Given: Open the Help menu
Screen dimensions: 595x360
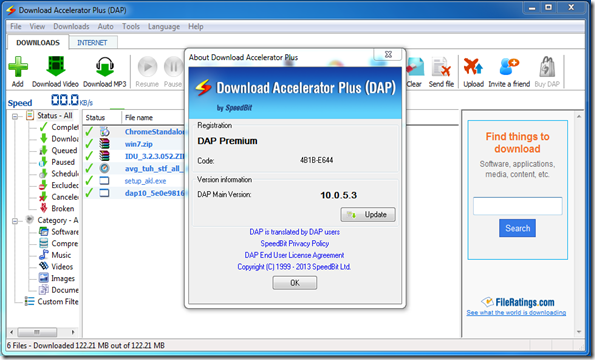Looking at the screenshot, I should pyautogui.click(x=196, y=27).
